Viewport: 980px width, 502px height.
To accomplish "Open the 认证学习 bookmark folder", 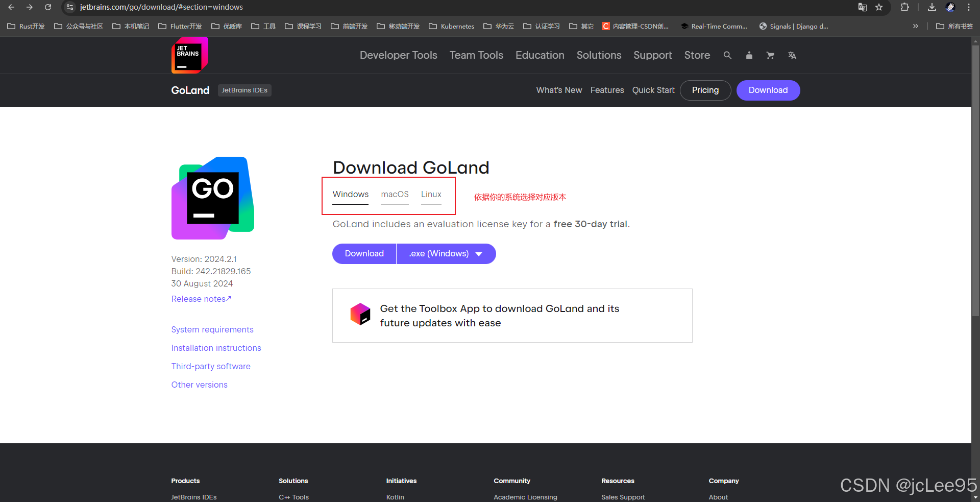I will click(542, 26).
